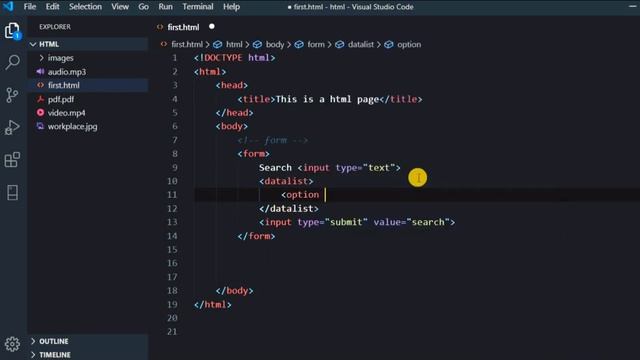Open video.mp4 in the Explorer
Viewport: 640px width, 360px height.
(67, 113)
